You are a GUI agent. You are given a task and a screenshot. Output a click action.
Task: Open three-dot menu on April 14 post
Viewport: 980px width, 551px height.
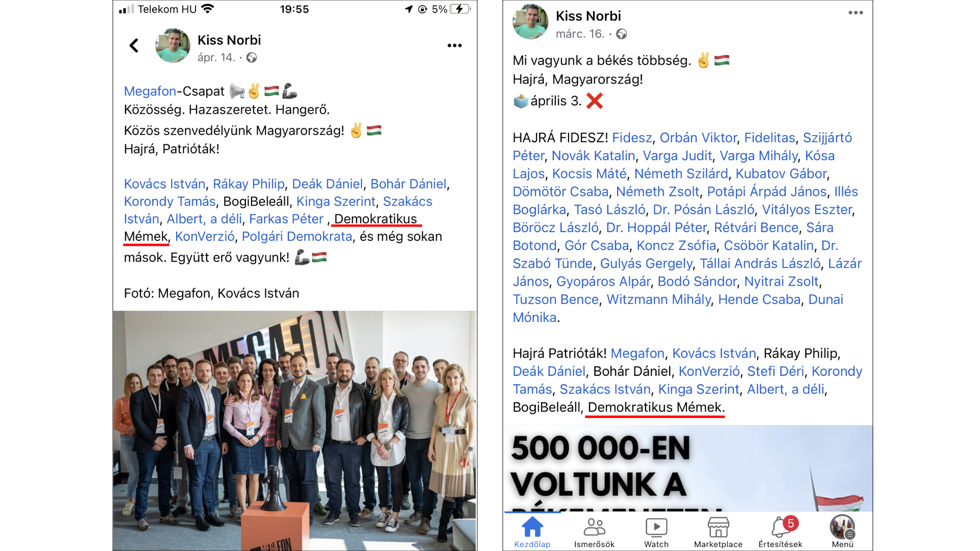(454, 45)
